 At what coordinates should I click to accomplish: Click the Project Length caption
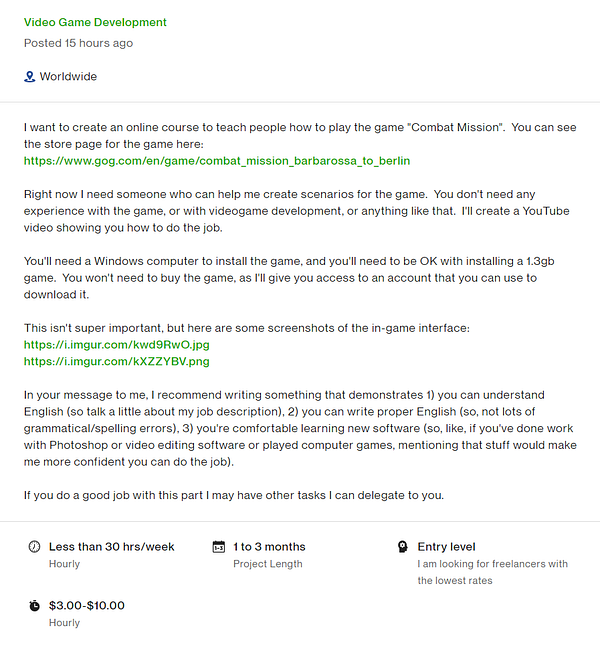point(267,564)
